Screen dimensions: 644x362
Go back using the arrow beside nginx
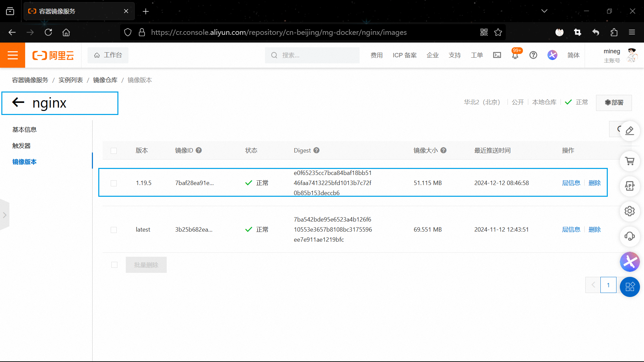click(x=18, y=102)
